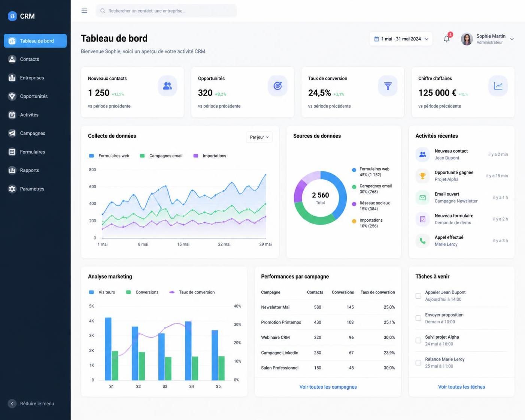This screenshot has height=420, width=525.
Task: Open the 1 mai - 31 mai 2024 date picker
Action: [401, 39]
